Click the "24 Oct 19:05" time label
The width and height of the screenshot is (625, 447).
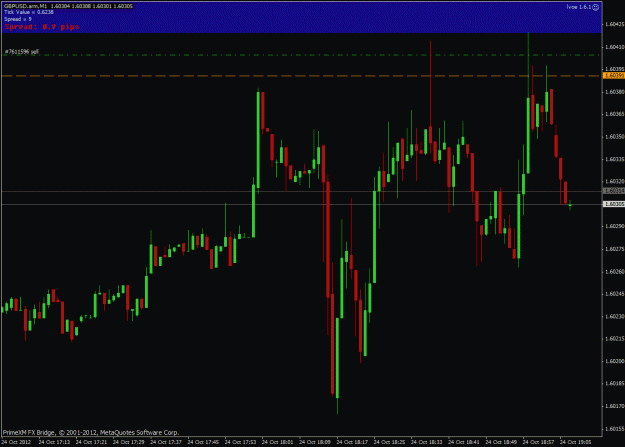point(576,442)
